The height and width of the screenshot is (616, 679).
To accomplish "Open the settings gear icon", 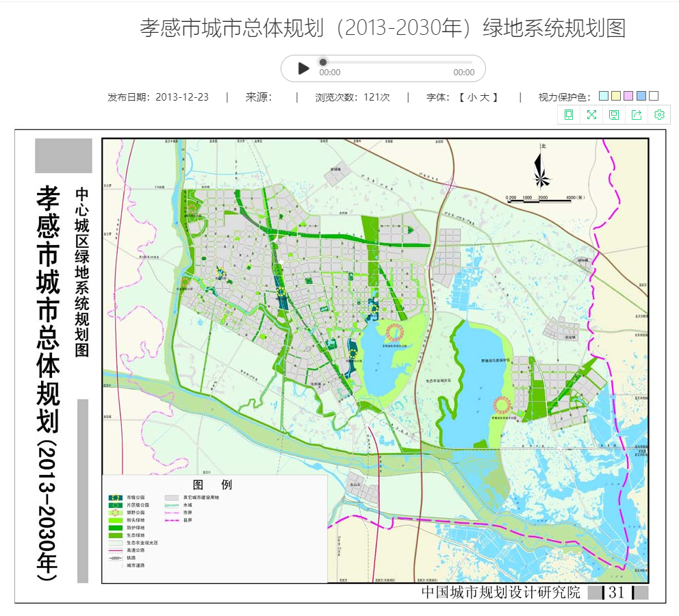I will coord(659,115).
